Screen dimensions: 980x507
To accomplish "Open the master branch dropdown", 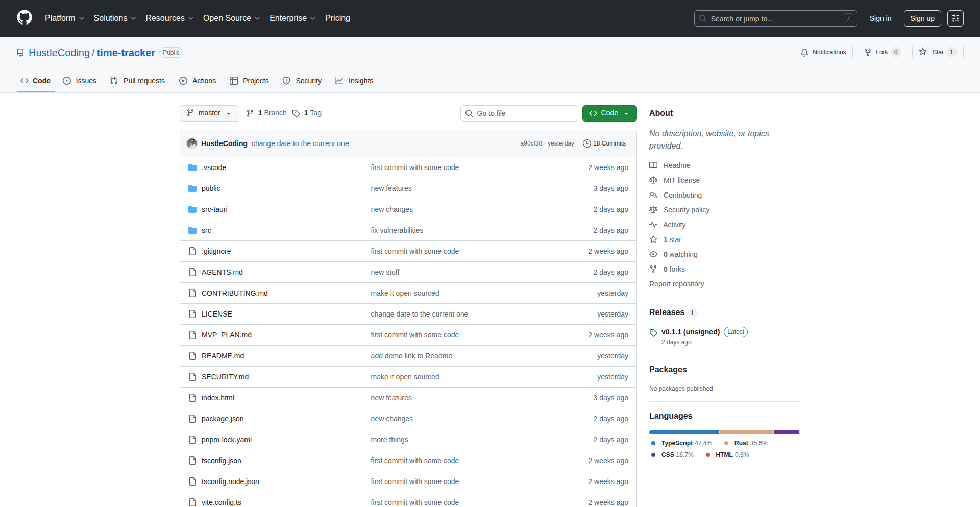I will (x=209, y=113).
